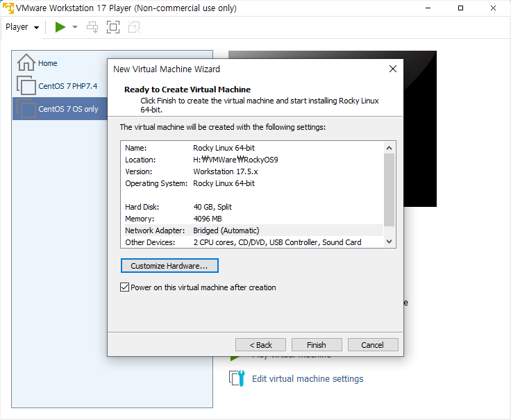Open Home in the library sidebar
Screen dimensions: 511x420
tap(48, 63)
